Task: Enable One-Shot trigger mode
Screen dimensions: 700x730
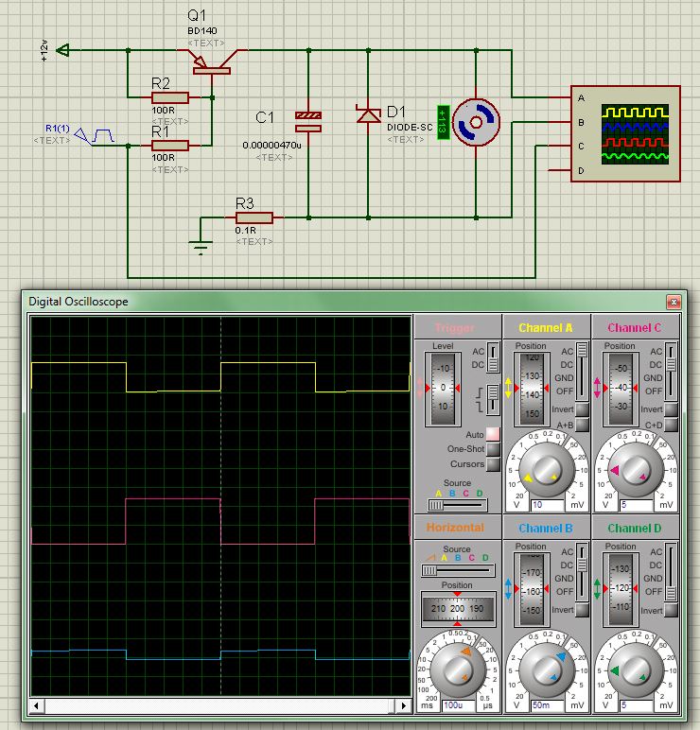Action: coord(493,449)
